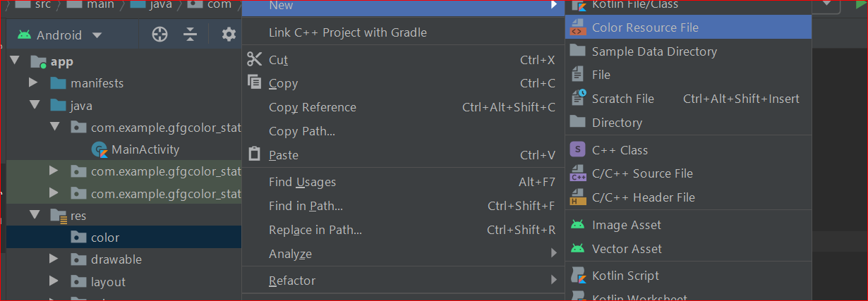Click the locate/target icon in project toolbar
This screenshot has width=868, height=301.
point(160,35)
